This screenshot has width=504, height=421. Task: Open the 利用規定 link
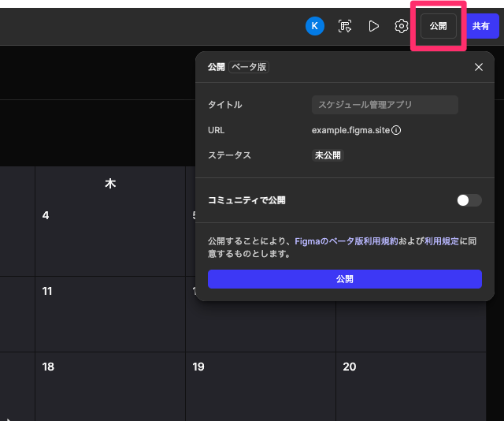point(441,241)
